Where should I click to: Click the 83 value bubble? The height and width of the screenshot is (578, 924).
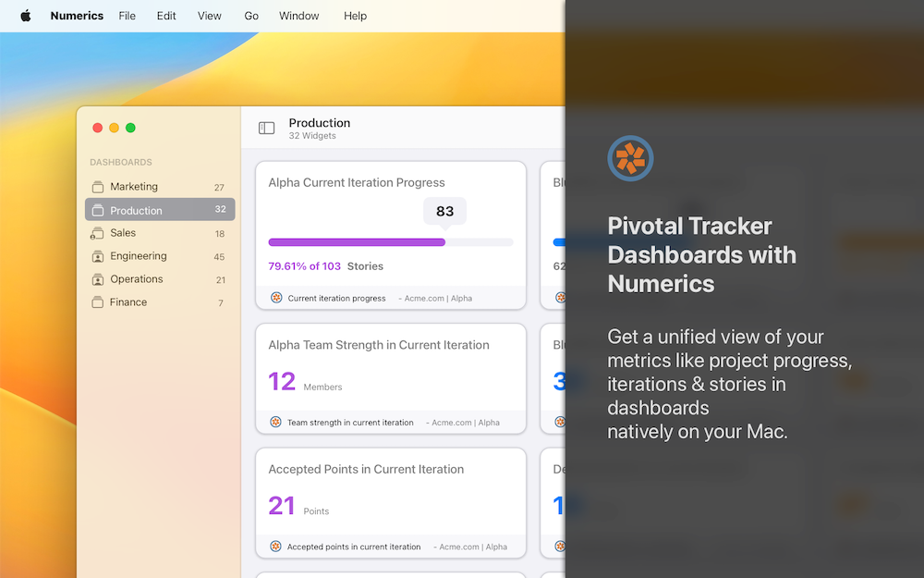click(x=445, y=211)
